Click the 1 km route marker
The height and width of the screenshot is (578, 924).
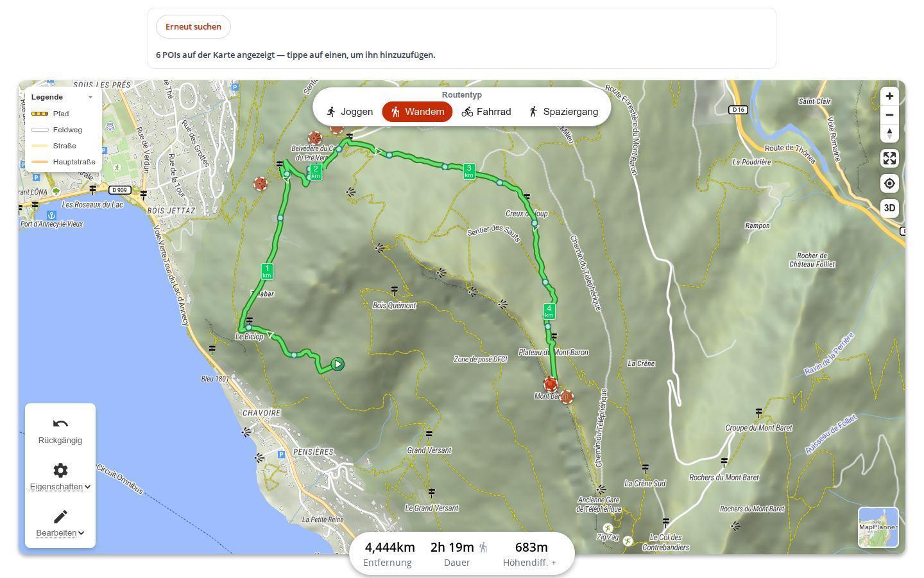tap(267, 271)
